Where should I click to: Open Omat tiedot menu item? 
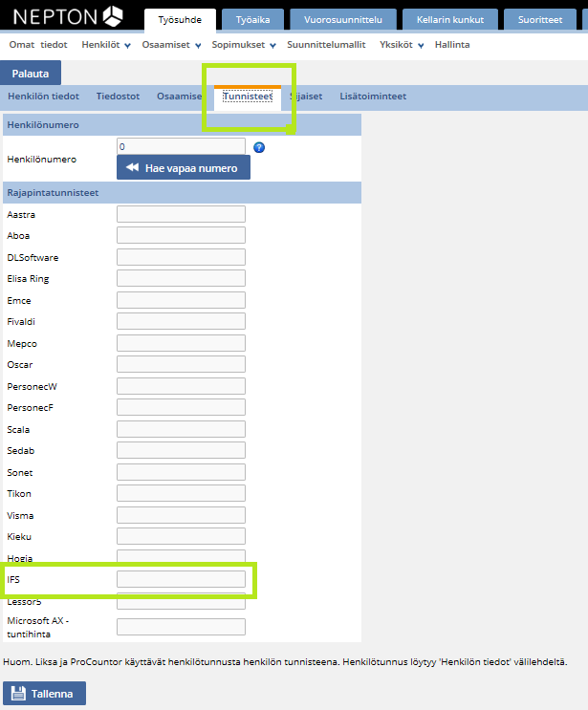[x=38, y=45]
